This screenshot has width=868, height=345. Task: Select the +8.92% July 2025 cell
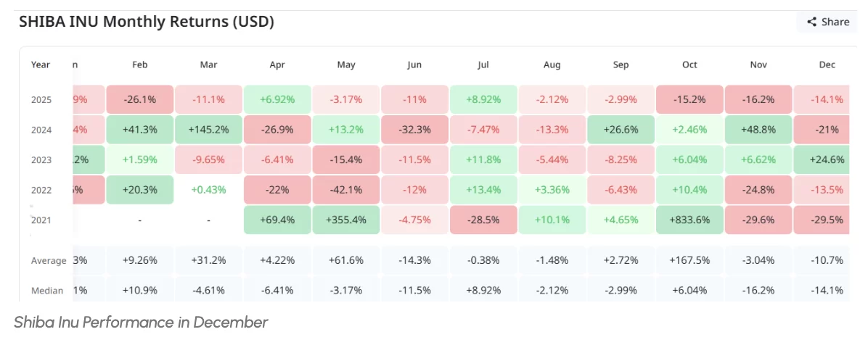(483, 99)
